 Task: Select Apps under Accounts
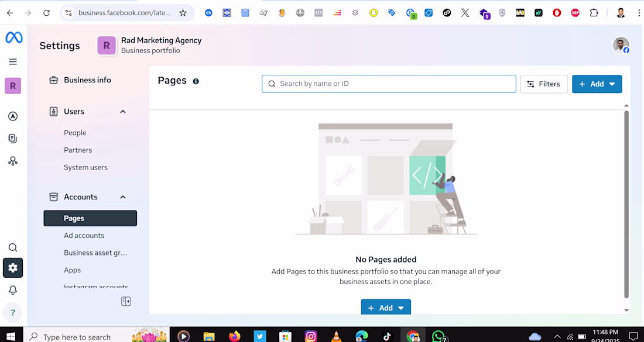[x=72, y=270]
